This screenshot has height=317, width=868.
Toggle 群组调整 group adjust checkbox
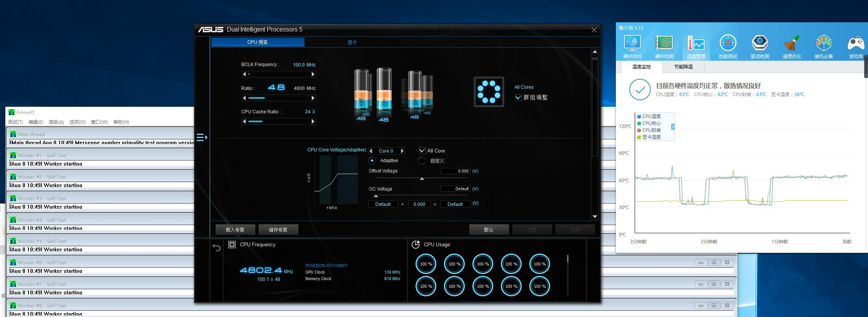pyautogui.click(x=518, y=98)
